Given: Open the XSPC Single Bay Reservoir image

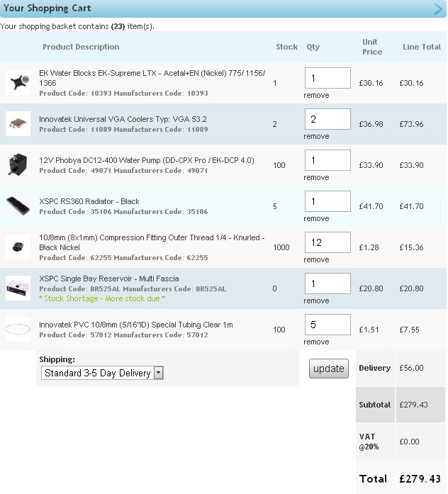Looking at the screenshot, I should pyautogui.click(x=18, y=288).
